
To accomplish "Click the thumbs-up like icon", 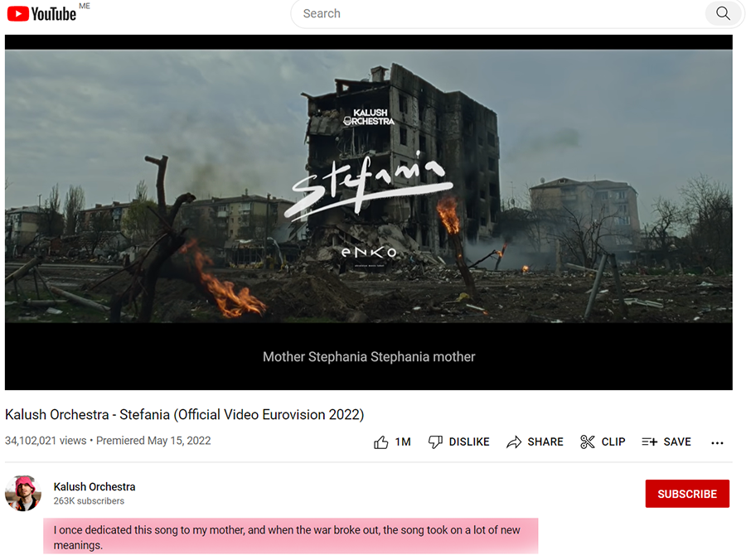I will pyautogui.click(x=381, y=442).
